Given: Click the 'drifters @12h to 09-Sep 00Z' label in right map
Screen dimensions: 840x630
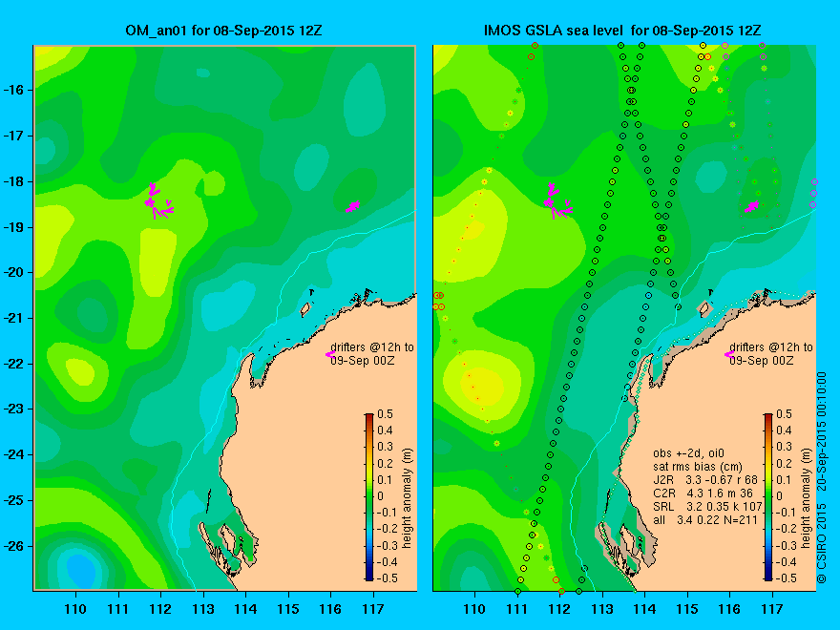Looking at the screenshot, I should click(771, 353).
